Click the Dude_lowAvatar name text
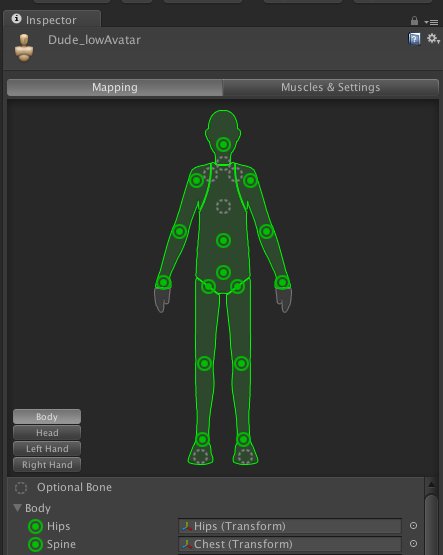Image resolution: width=443 pixels, height=555 pixels. (x=94, y=40)
